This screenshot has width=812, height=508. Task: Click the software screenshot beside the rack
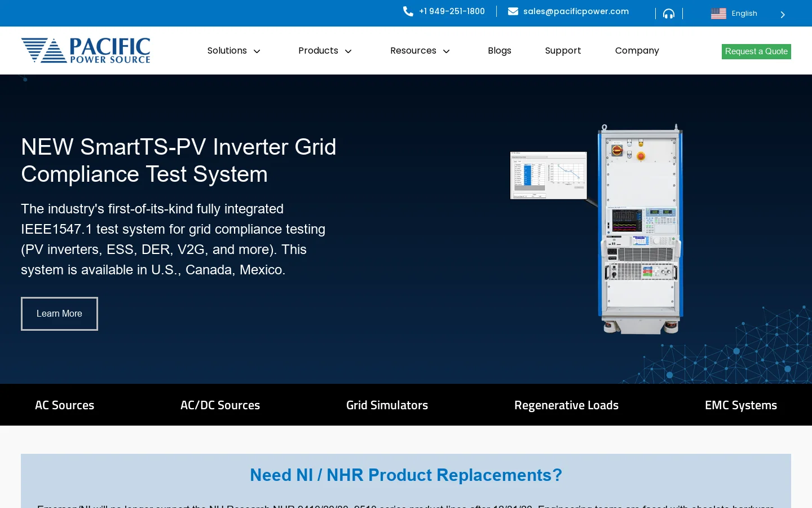coord(549,176)
